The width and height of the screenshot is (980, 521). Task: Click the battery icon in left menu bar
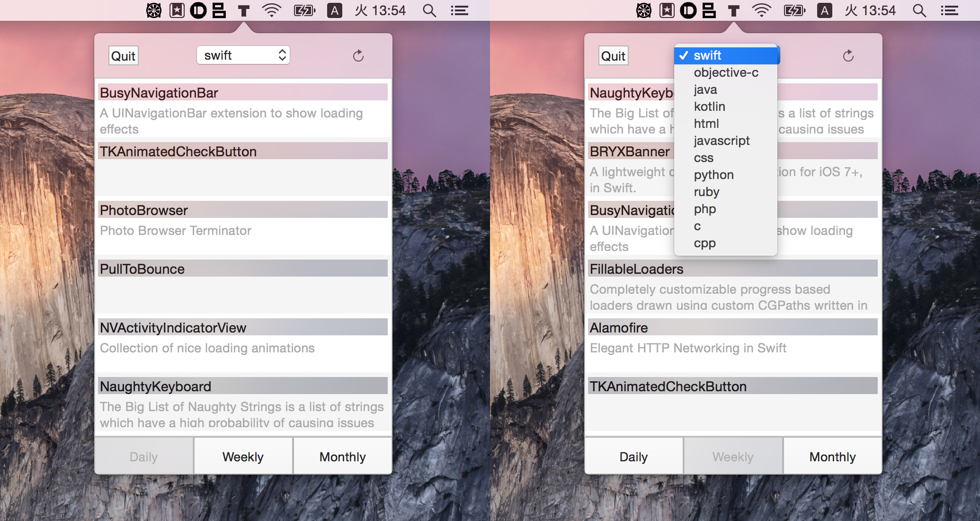pyautogui.click(x=304, y=10)
